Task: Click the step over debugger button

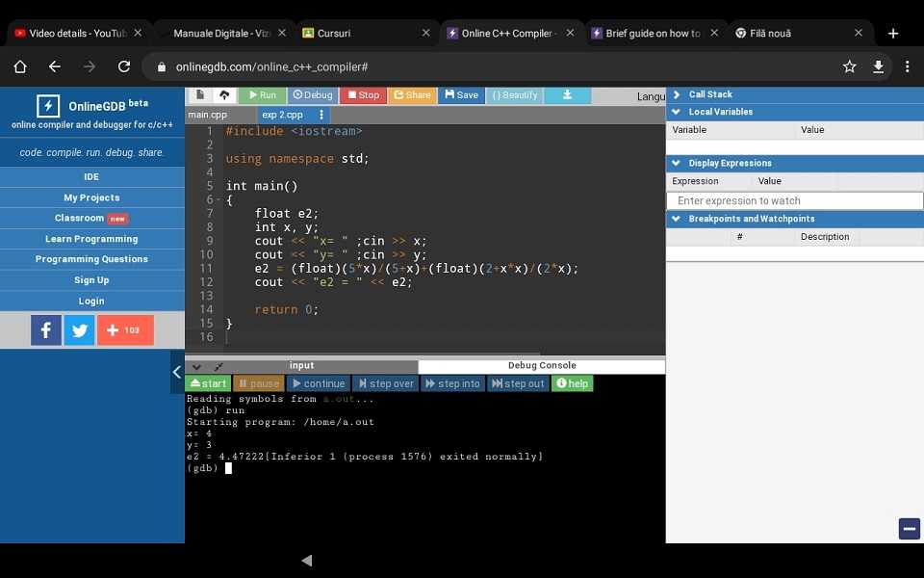Action: [x=385, y=383]
